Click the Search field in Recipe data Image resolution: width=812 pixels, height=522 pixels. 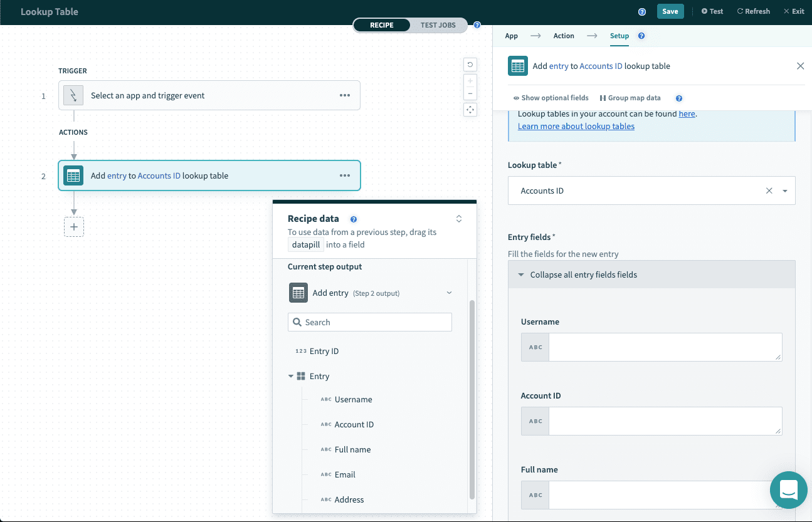369,321
